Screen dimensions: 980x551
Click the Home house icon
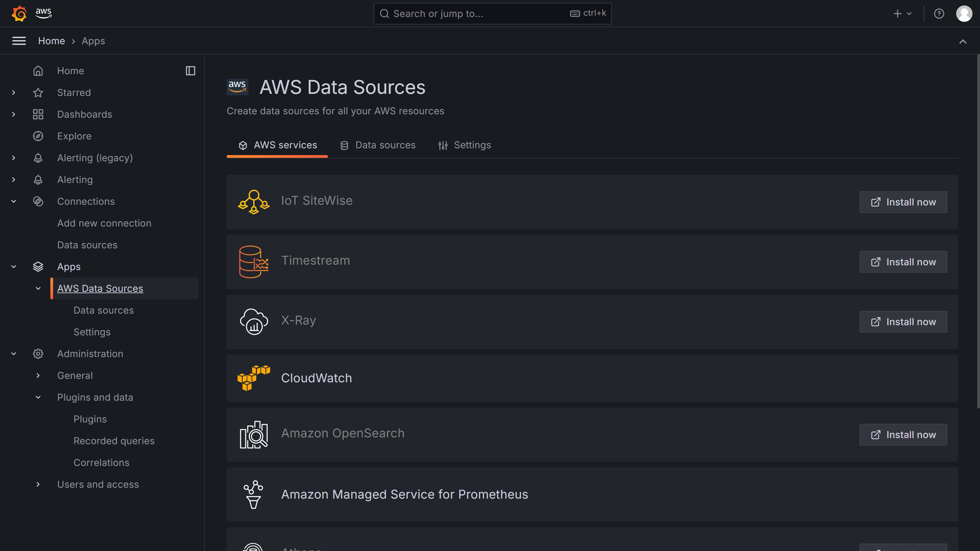pyautogui.click(x=38, y=71)
